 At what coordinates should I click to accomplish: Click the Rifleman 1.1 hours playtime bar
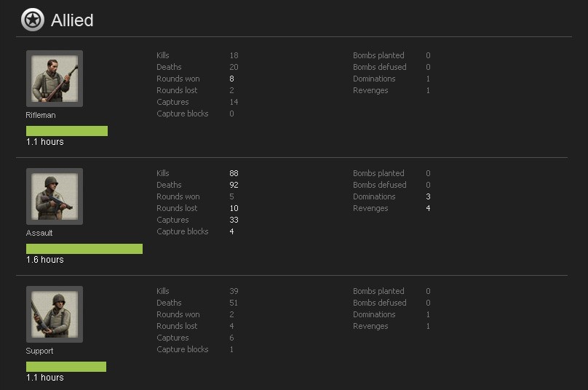point(67,131)
